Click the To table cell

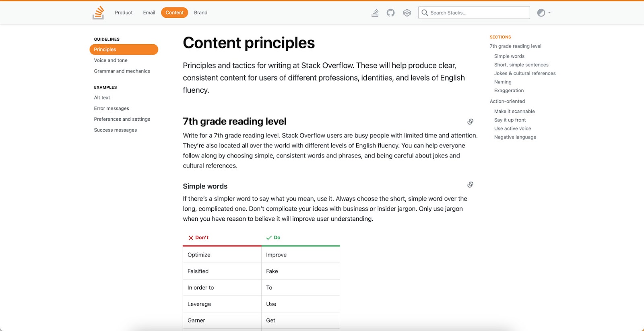click(301, 288)
